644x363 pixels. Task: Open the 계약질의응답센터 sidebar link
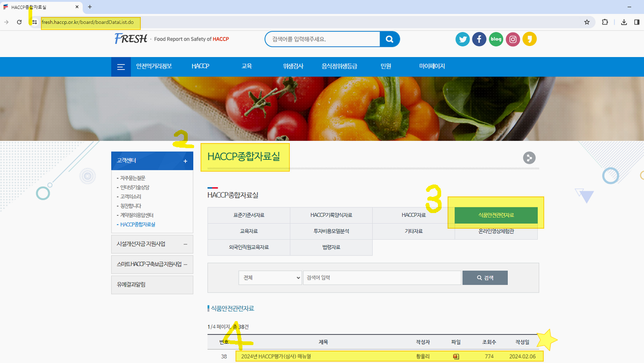click(x=137, y=215)
